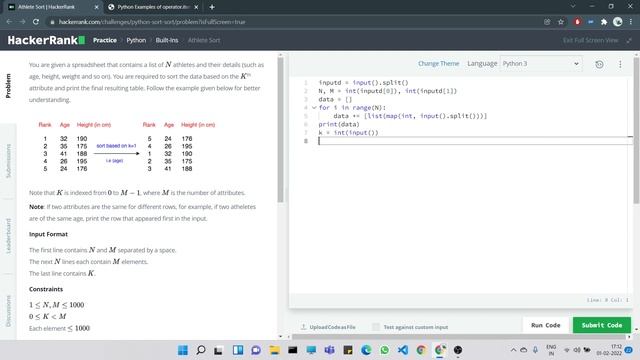Click the Constraints heading text

[x=46, y=289]
